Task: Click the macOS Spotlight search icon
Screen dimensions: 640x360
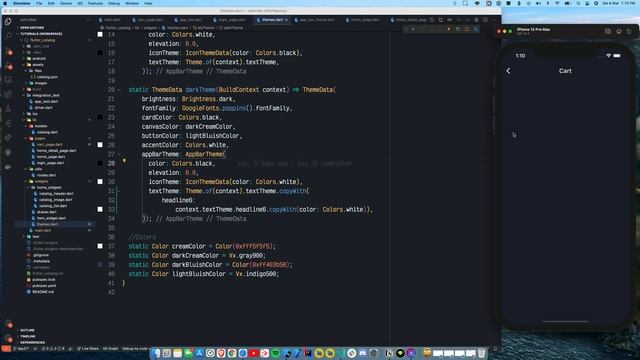Action: [578, 3]
